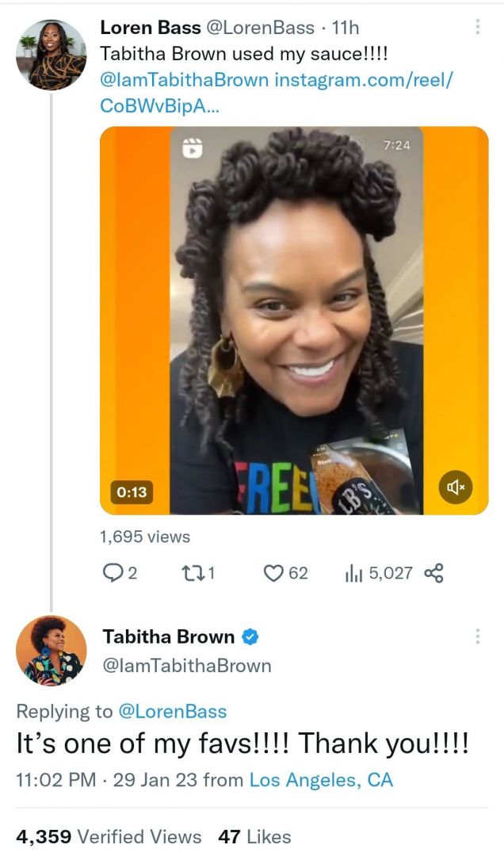
Task: Unmute the video sound
Action: tap(456, 487)
